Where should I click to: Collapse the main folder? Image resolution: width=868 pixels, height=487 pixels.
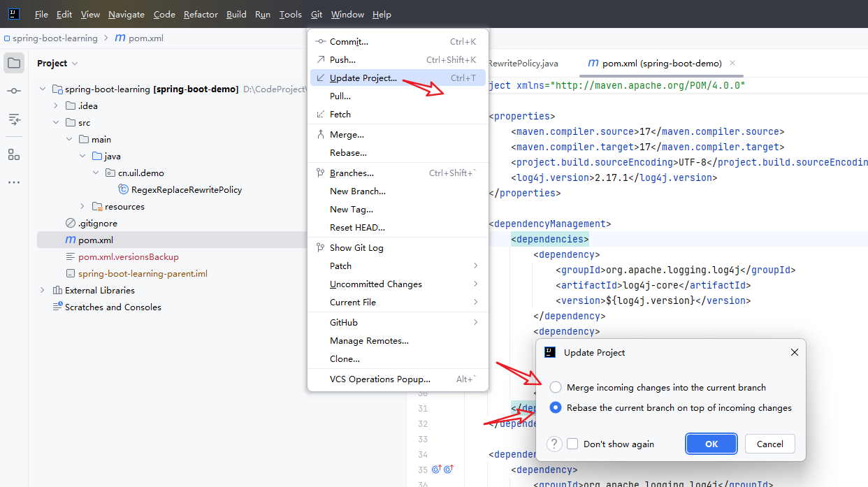(69, 140)
